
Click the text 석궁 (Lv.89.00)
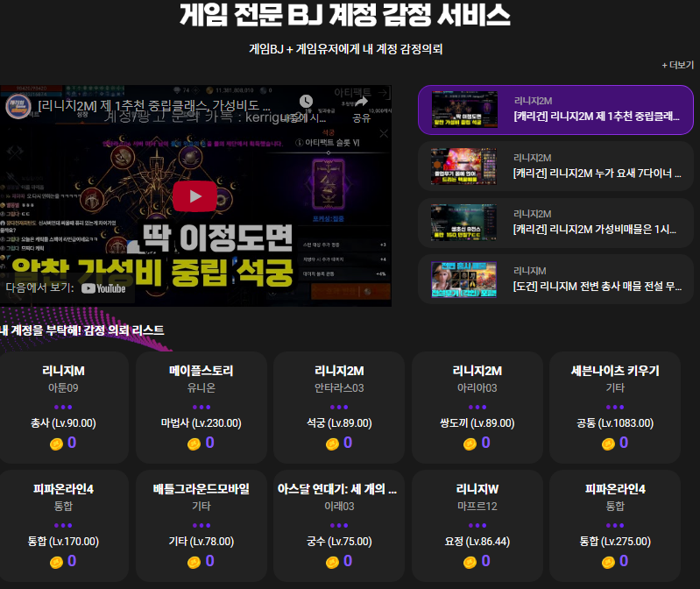pyautogui.click(x=339, y=423)
